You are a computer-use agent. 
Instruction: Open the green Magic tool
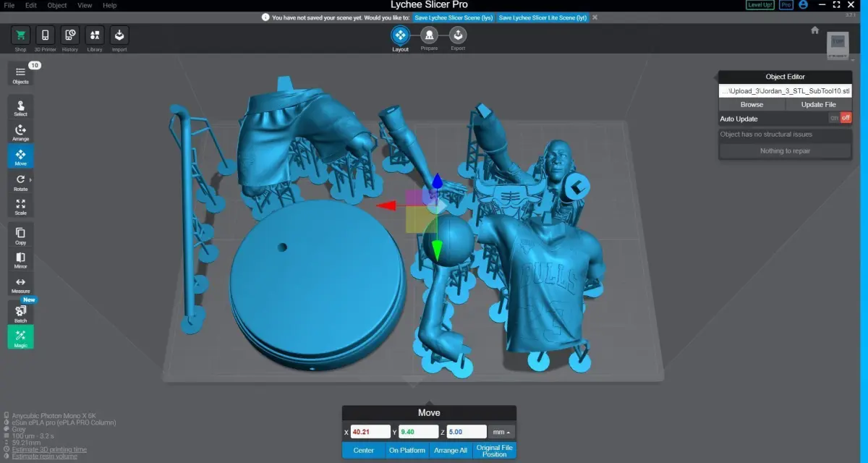click(x=20, y=337)
